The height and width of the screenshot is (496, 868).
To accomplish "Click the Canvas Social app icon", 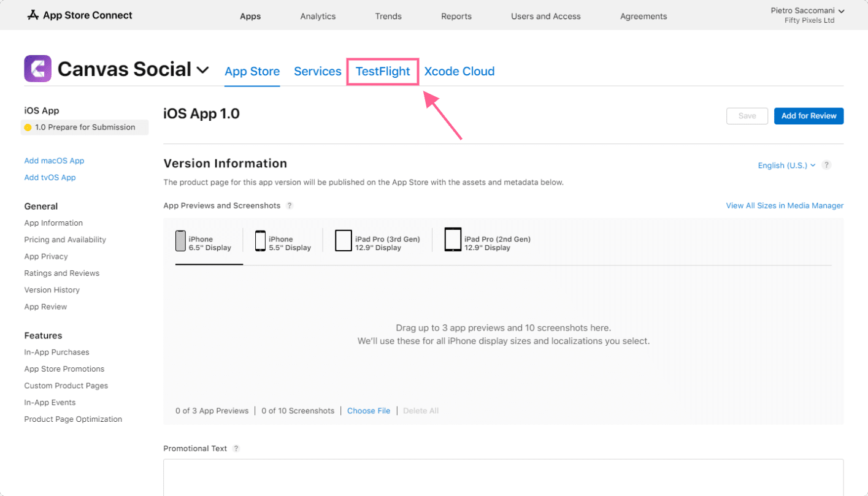I will coord(37,69).
